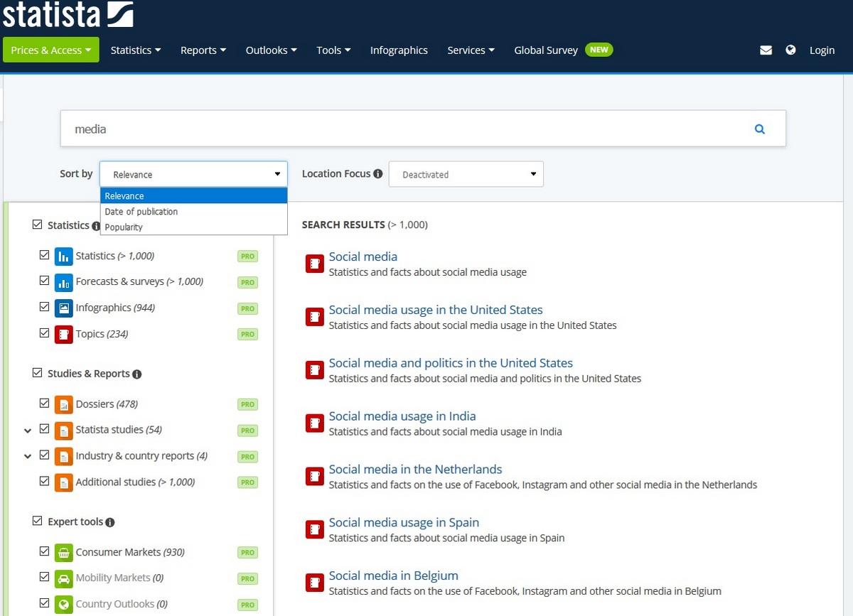853x616 pixels.
Task: Click the info icon beside Expert tools
Action: 109,522
